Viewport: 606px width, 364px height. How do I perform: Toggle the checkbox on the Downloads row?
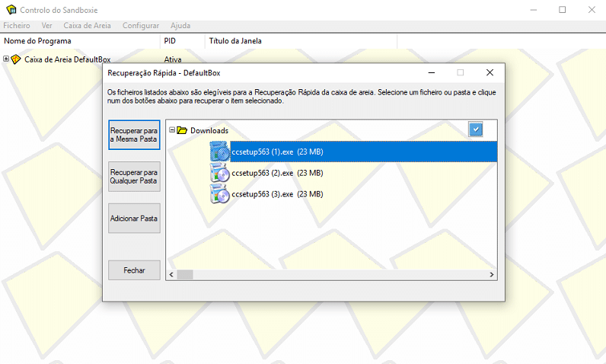tap(476, 130)
